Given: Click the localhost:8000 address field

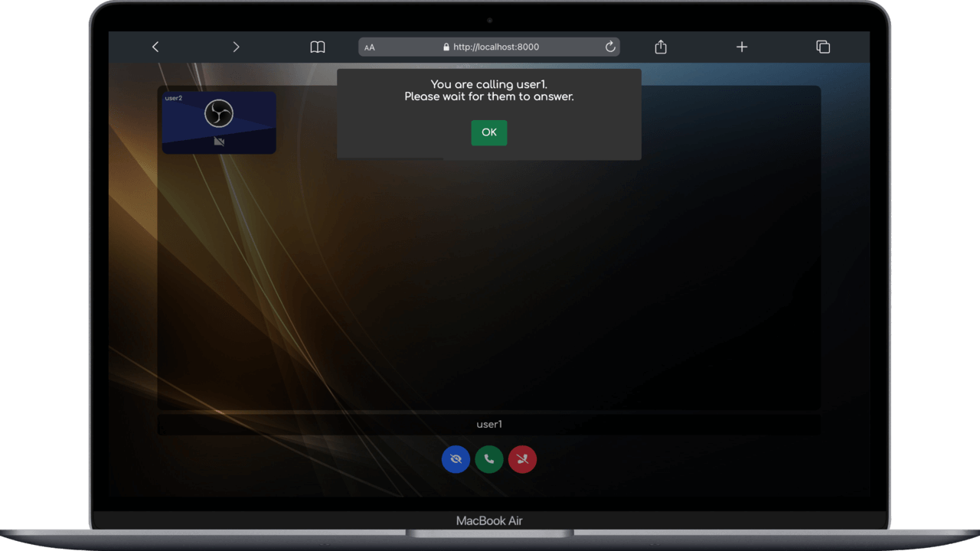Looking at the screenshot, I should point(495,47).
